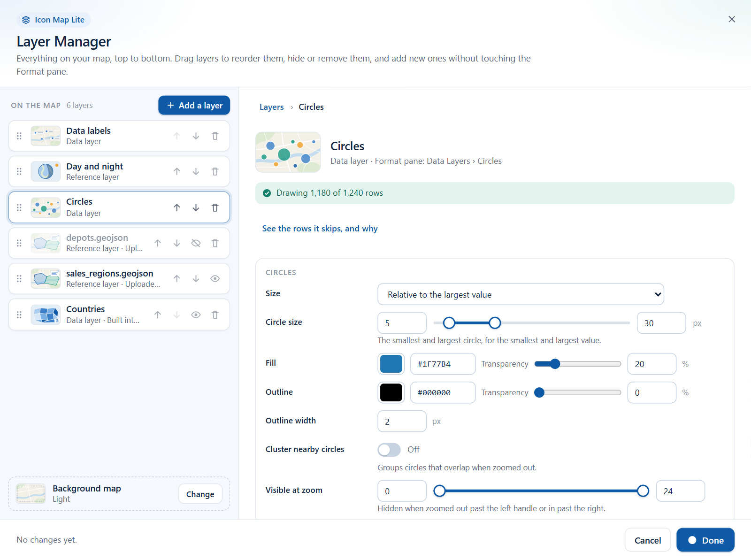Delete the Day and night layer
Screen dimensions: 751x560
(x=215, y=172)
